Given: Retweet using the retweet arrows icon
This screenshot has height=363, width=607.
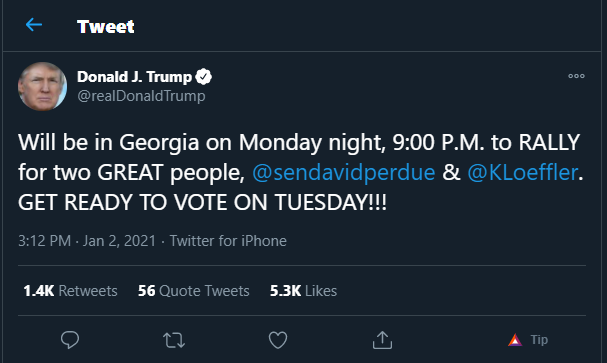Looking at the screenshot, I should (174, 341).
